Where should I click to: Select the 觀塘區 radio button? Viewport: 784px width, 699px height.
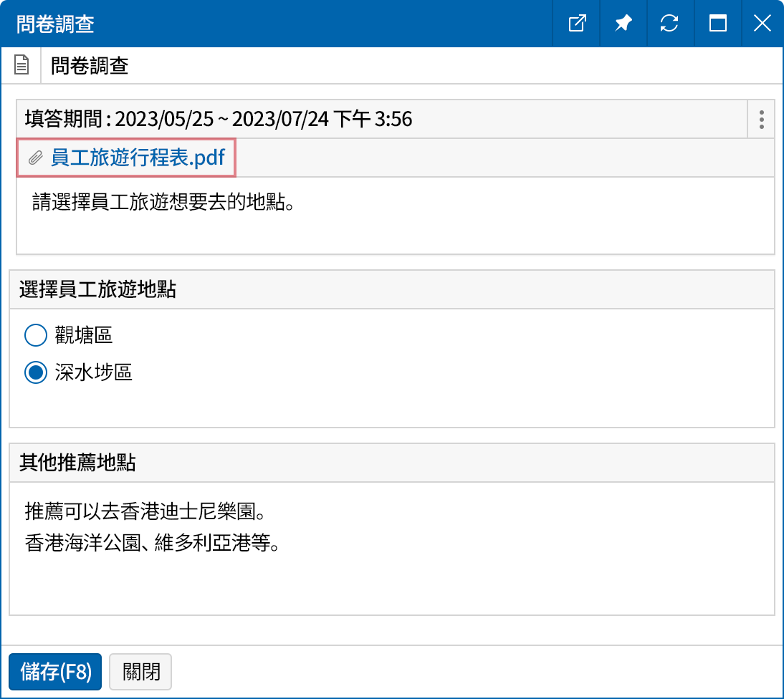click(x=36, y=335)
